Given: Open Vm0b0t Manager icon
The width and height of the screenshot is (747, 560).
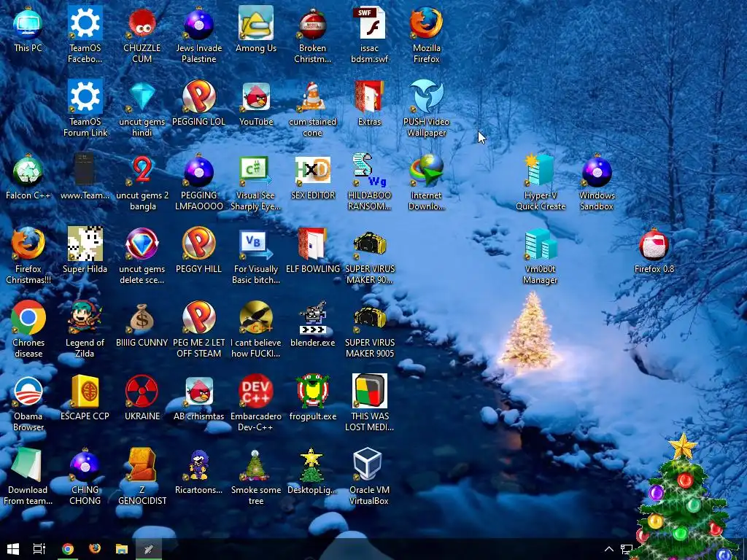Looking at the screenshot, I should pyautogui.click(x=541, y=244).
